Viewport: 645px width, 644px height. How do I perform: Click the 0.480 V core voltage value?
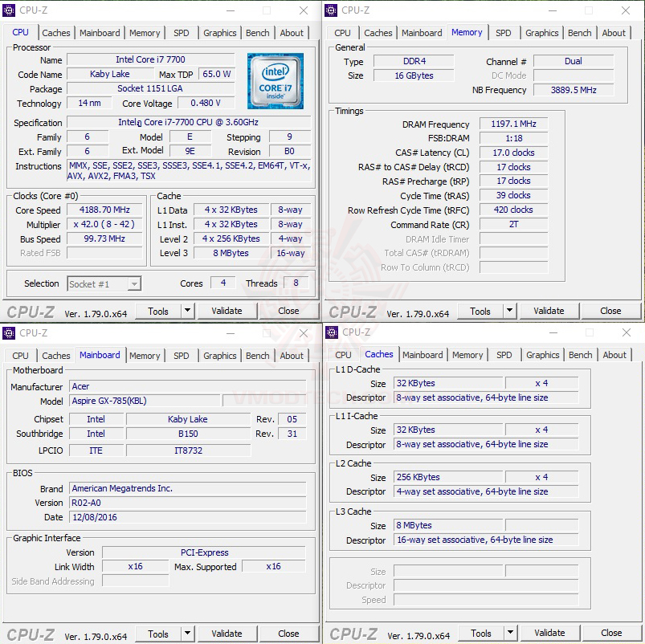click(206, 103)
